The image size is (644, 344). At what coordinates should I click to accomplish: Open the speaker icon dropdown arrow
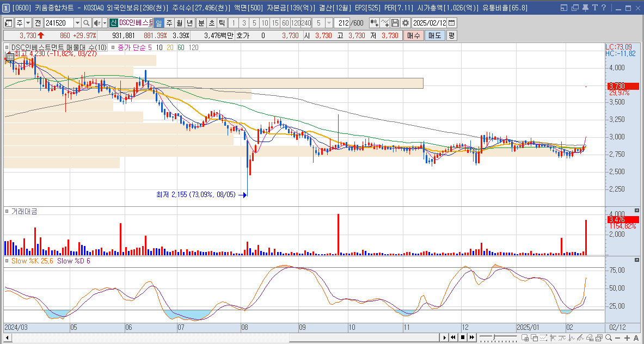(x=105, y=23)
